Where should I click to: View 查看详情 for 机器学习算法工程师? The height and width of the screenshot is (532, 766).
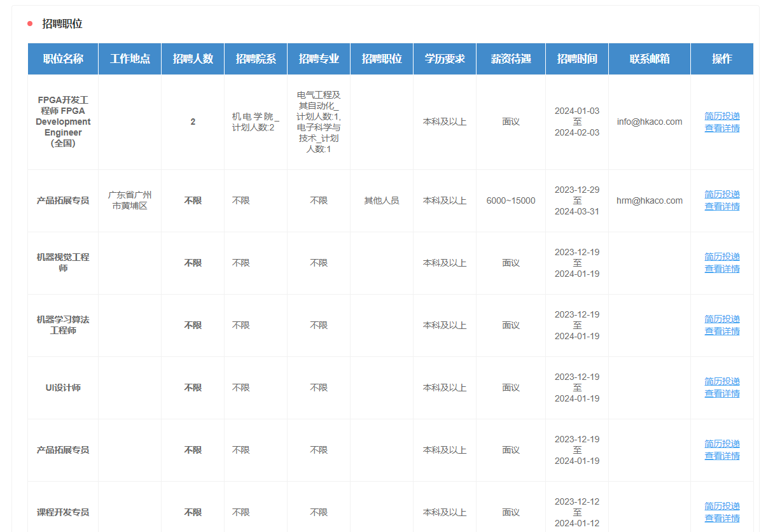722,331
